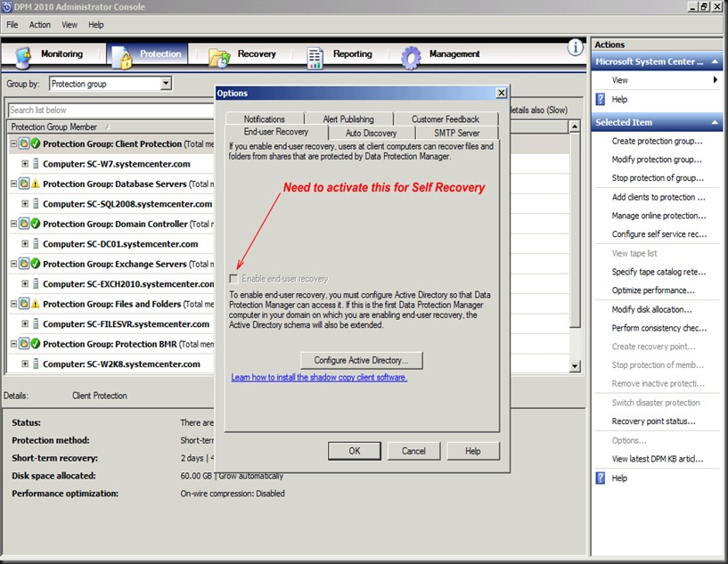The width and height of the screenshot is (728, 564).
Task: Select the Computer: SC-EXCH2010.systemcenter.com row
Action: (111, 284)
